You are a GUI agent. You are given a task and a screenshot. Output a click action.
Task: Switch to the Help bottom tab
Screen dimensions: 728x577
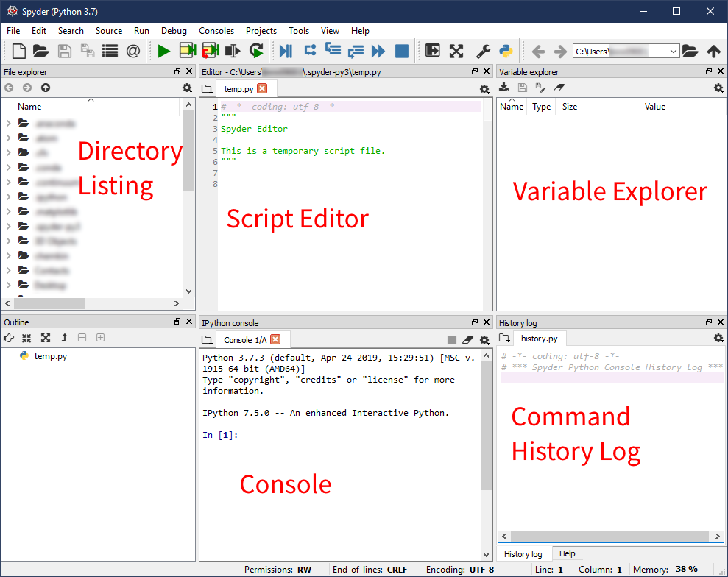[x=567, y=553]
